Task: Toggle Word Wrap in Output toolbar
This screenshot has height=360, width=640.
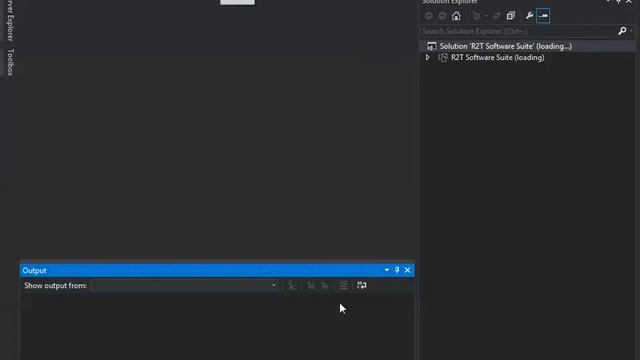Action: click(362, 285)
